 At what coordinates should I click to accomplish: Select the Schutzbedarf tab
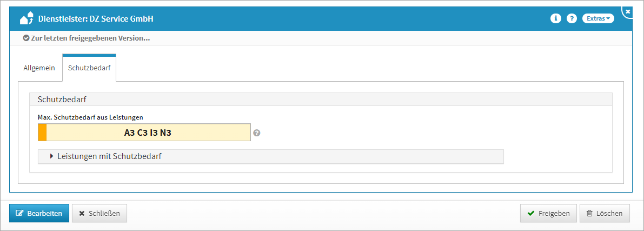89,68
